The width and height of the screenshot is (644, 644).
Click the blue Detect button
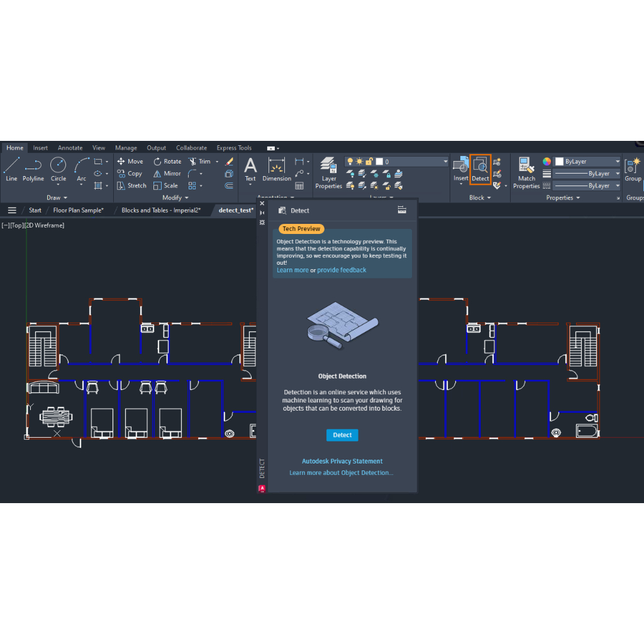(x=342, y=435)
